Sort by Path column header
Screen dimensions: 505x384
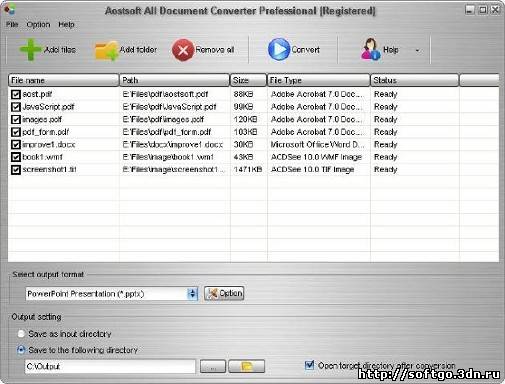(x=174, y=80)
